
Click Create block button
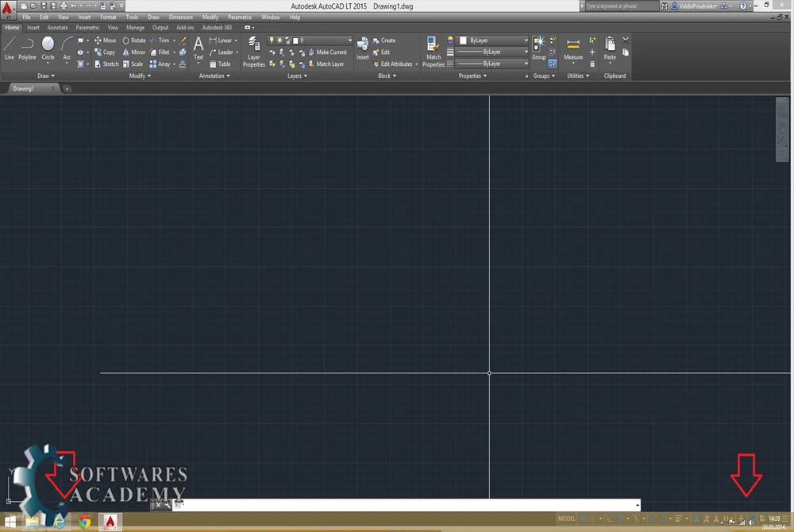384,40
